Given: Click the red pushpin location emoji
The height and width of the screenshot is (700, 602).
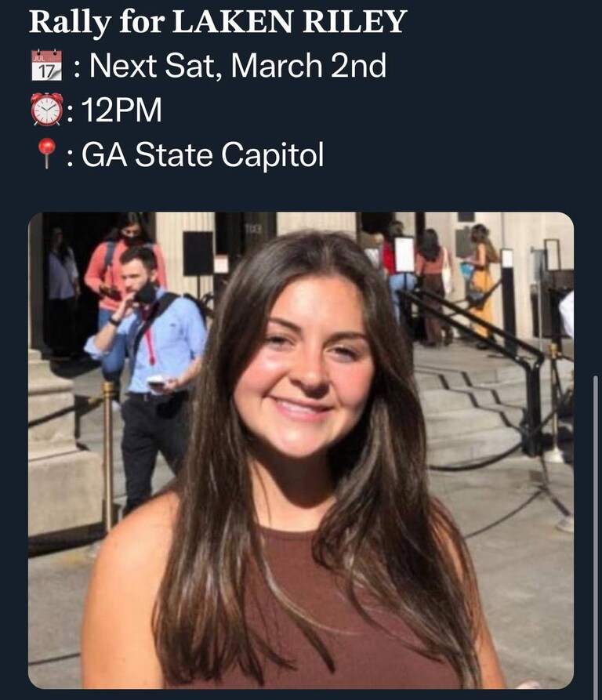Looking at the screenshot, I should point(46,153).
